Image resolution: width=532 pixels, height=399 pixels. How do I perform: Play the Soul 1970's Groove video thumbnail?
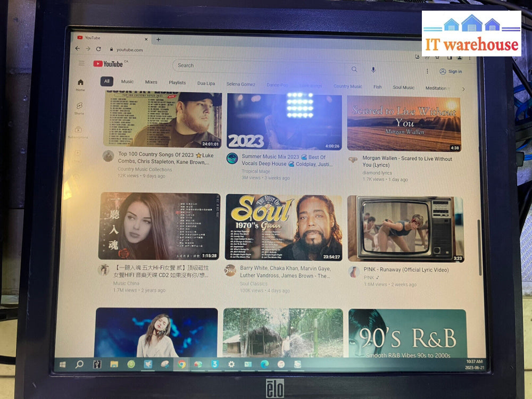(284, 227)
